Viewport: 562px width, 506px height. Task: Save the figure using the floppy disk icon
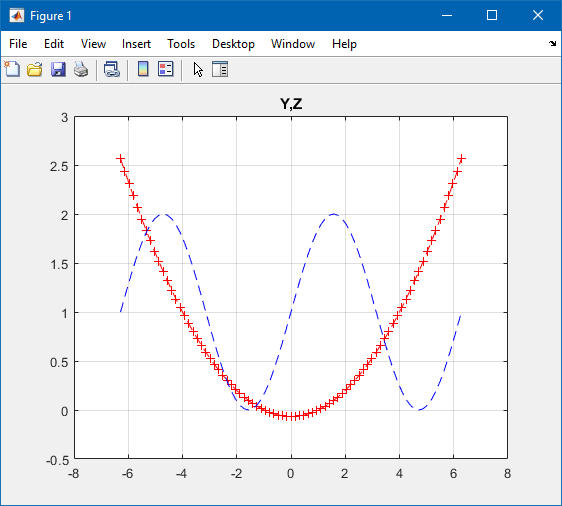[58, 69]
